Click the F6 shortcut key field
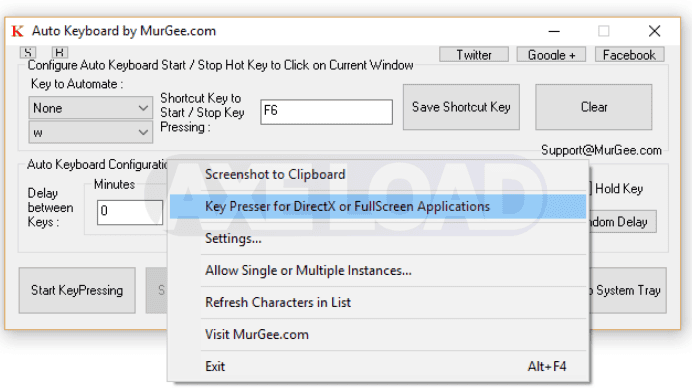This screenshot has height=392, width=692. [327, 112]
